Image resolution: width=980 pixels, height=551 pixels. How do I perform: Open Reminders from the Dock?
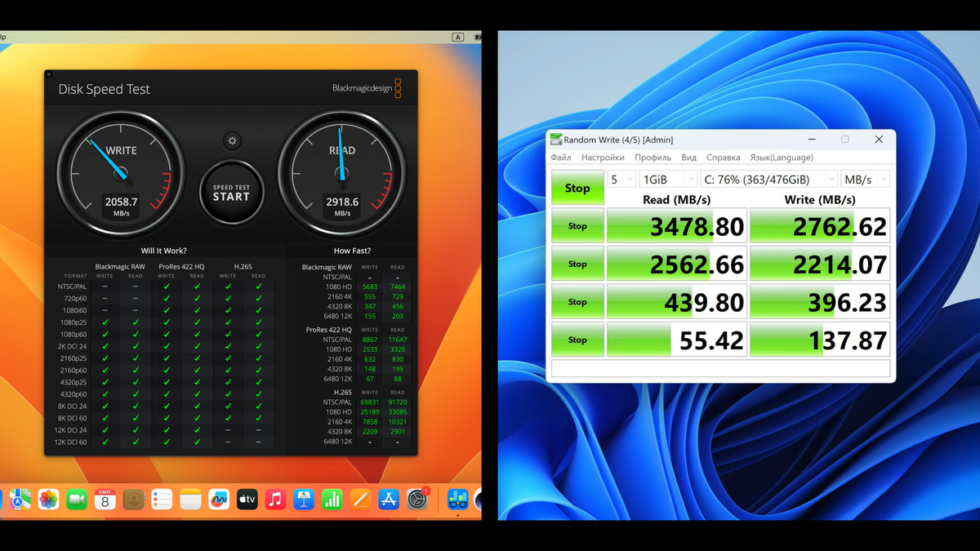(x=162, y=499)
